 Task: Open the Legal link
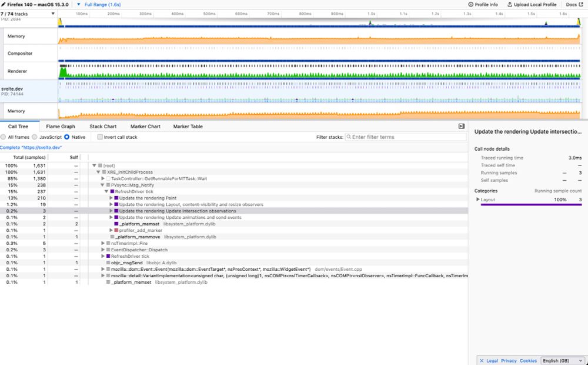point(492,360)
